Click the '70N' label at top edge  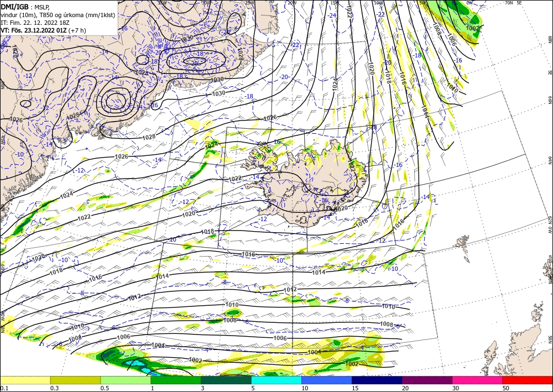pyautogui.click(x=509, y=3)
